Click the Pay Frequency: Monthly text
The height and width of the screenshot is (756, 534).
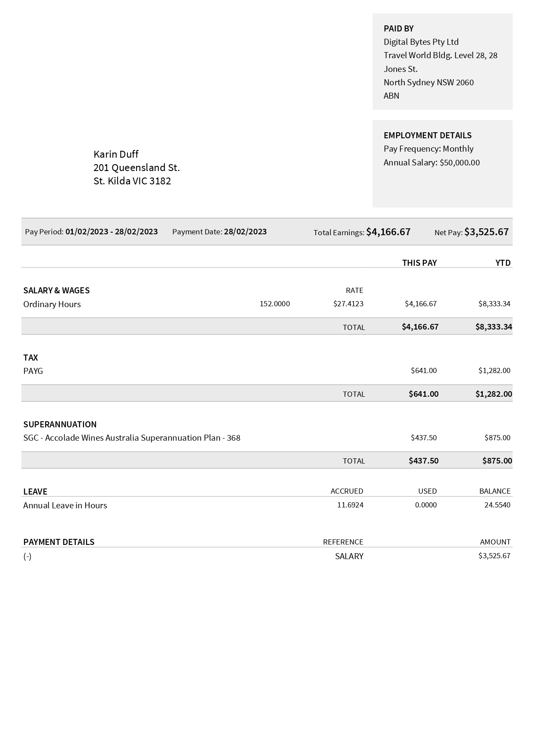[x=428, y=149]
